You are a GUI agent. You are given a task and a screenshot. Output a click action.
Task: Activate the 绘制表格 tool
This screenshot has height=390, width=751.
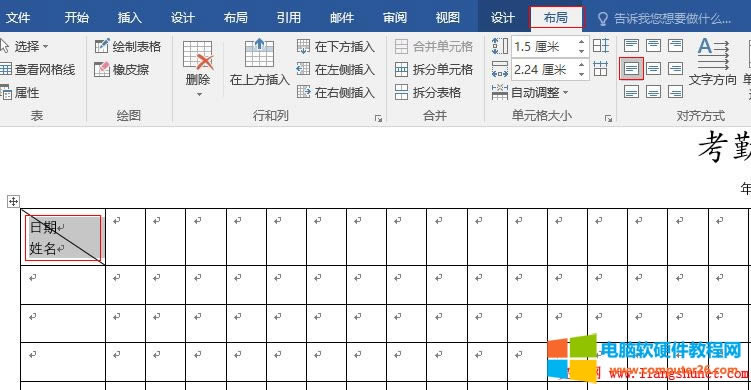pos(128,46)
